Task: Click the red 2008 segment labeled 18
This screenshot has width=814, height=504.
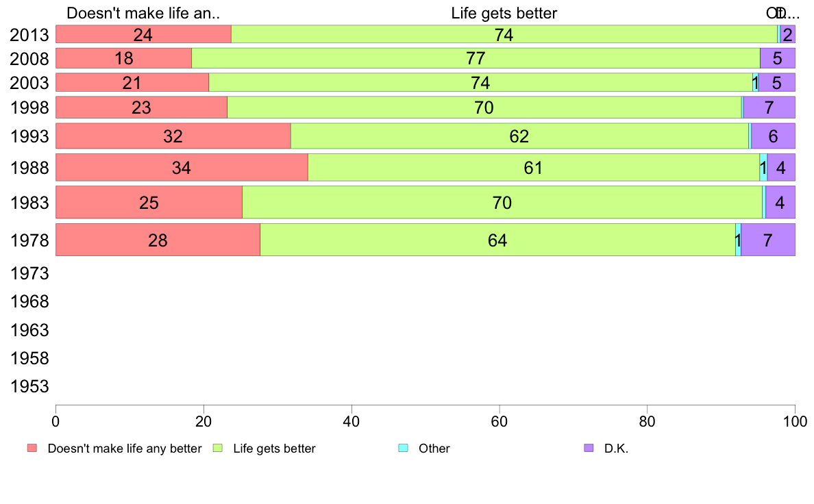Action: coord(123,58)
